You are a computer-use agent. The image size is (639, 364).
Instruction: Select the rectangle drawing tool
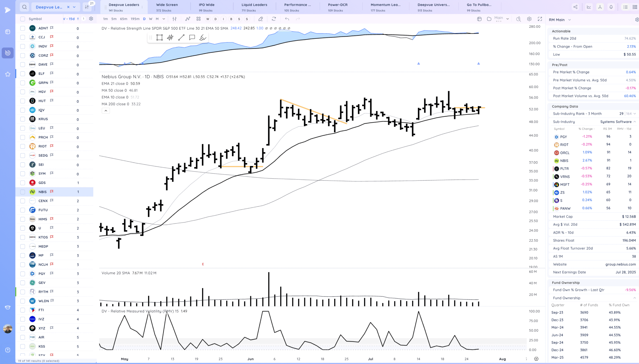(x=160, y=37)
